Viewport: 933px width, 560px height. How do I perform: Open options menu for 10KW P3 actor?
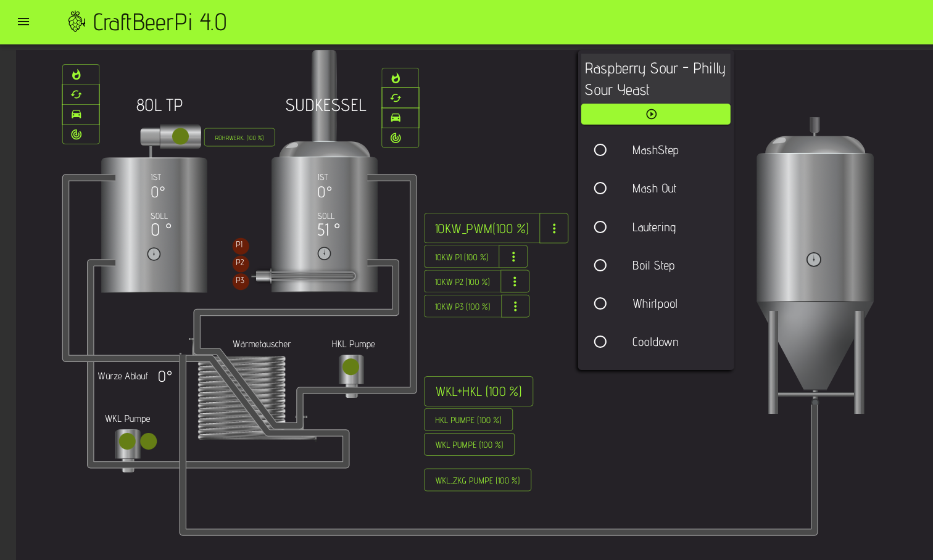pos(515,307)
